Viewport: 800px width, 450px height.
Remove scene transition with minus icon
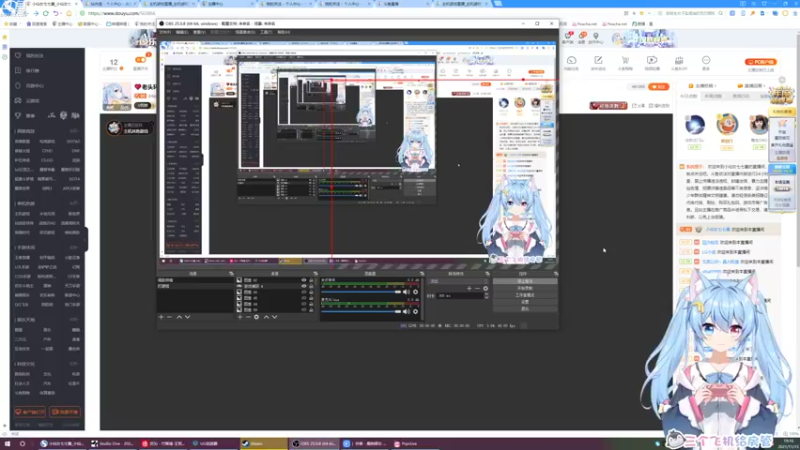[x=477, y=288]
